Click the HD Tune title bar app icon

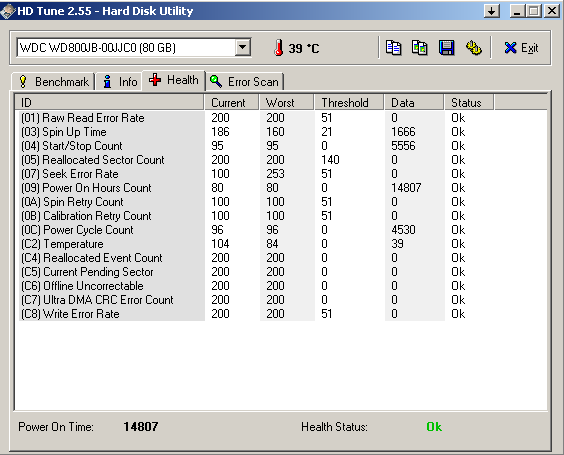coord(8,11)
